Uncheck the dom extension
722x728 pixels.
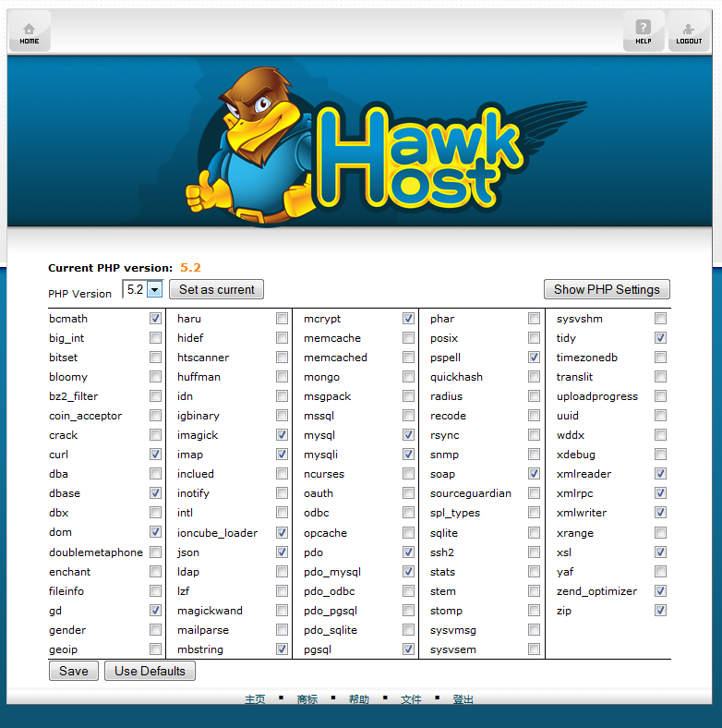(155, 532)
